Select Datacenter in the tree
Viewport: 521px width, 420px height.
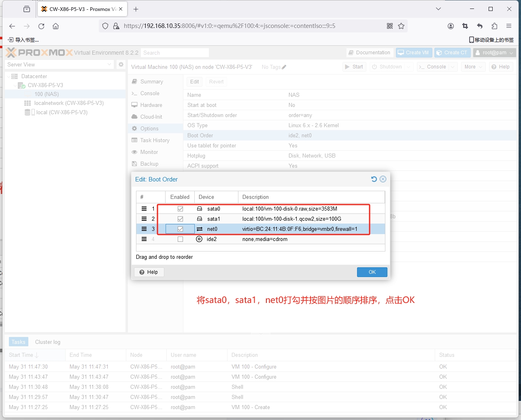34,76
